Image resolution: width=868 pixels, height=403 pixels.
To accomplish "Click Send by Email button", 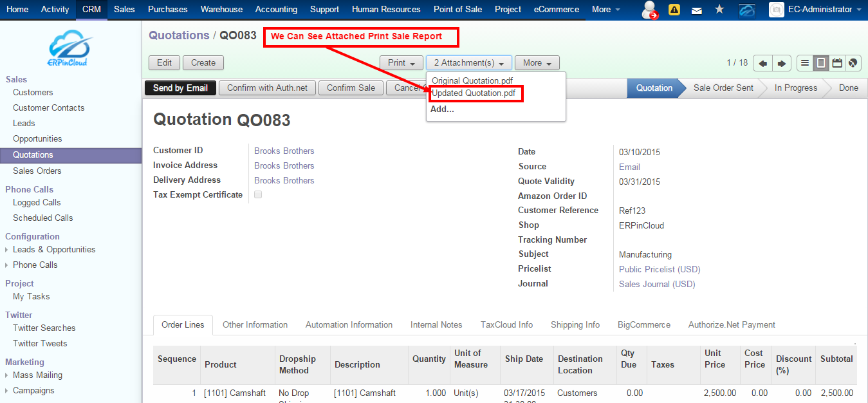I will (180, 88).
